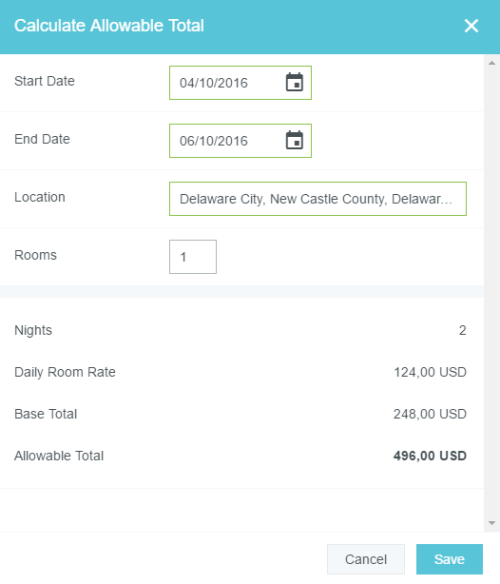The image size is (500, 584).
Task: Cancel the allowable total calculation
Action: (366, 559)
